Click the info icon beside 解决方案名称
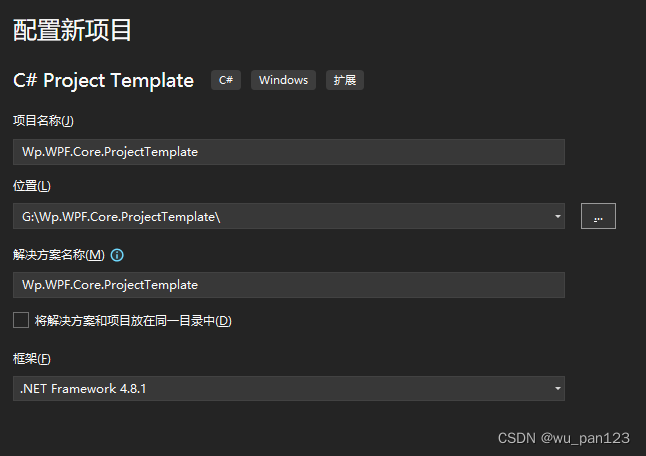 click(117, 255)
